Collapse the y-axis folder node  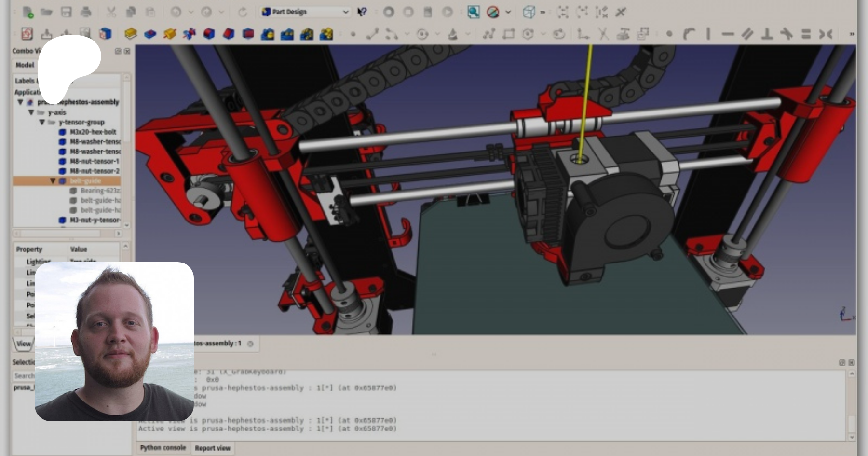pos(31,112)
